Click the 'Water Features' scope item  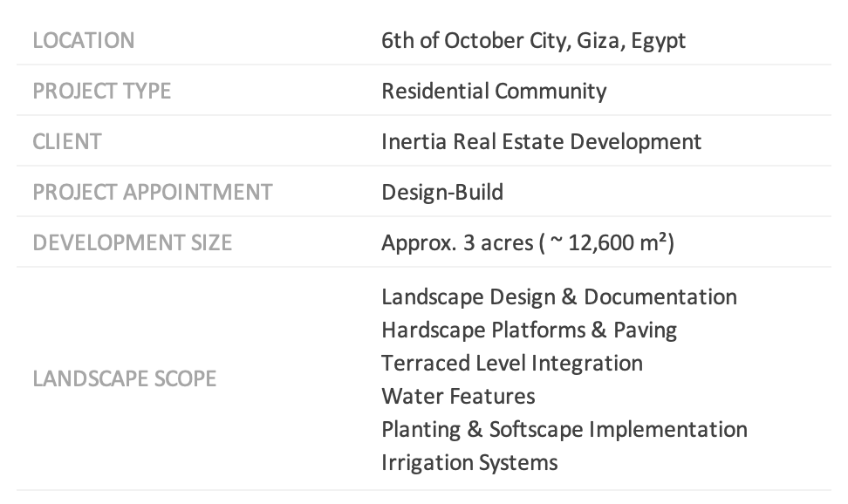[458, 396]
